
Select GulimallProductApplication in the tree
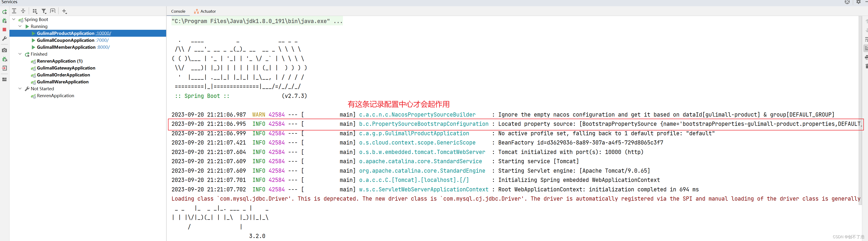point(88,33)
